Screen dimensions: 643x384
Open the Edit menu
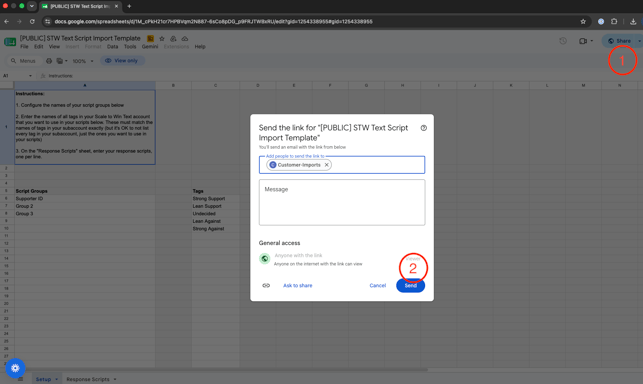click(x=39, y=47)
